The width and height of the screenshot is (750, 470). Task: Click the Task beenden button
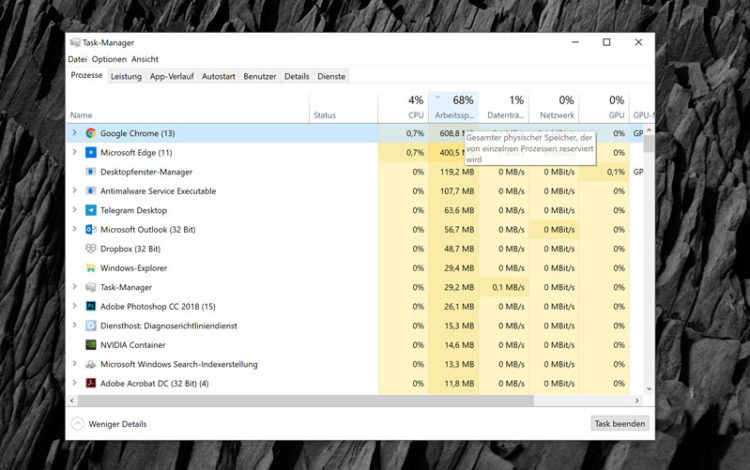pyautogui.click(x=620, y=424)
